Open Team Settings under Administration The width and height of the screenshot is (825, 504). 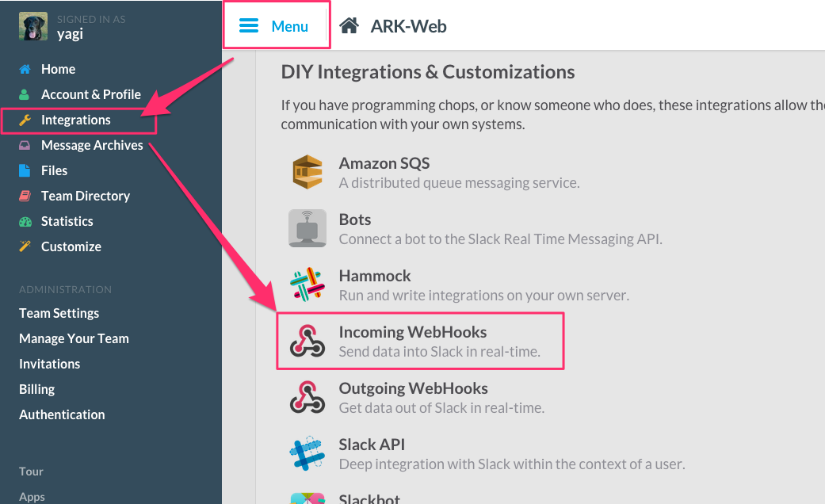(59, 313)
